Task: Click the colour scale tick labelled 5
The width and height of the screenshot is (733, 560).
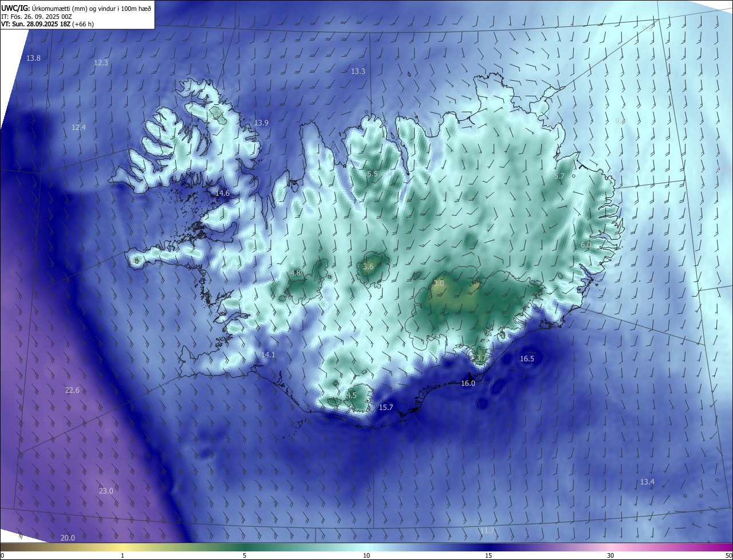Action: [245, 555]
